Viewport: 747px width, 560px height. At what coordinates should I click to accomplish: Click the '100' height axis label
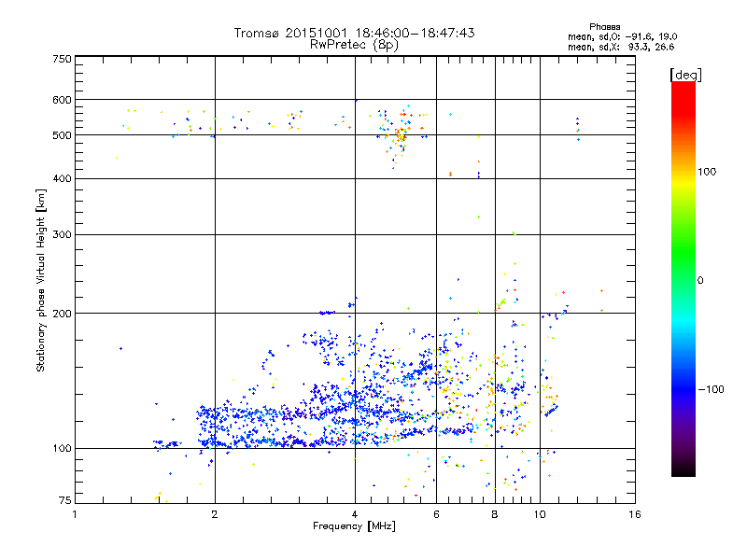coord(62,449)
